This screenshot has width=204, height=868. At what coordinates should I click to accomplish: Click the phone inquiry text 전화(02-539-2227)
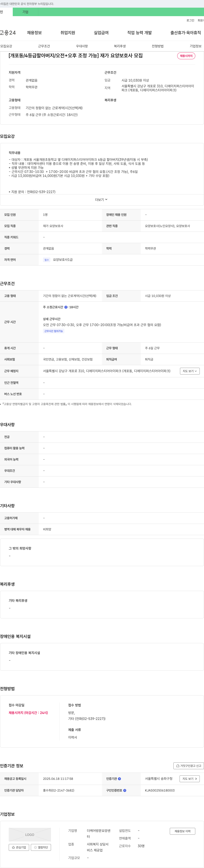click(41, 192)
